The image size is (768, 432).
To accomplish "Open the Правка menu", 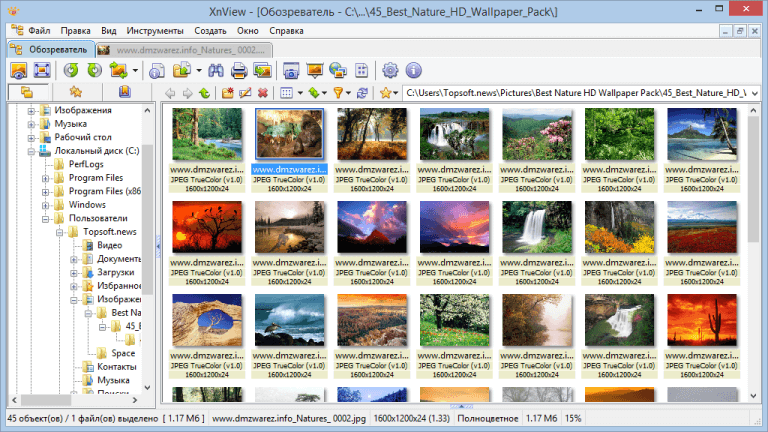I will click(75, 31).
